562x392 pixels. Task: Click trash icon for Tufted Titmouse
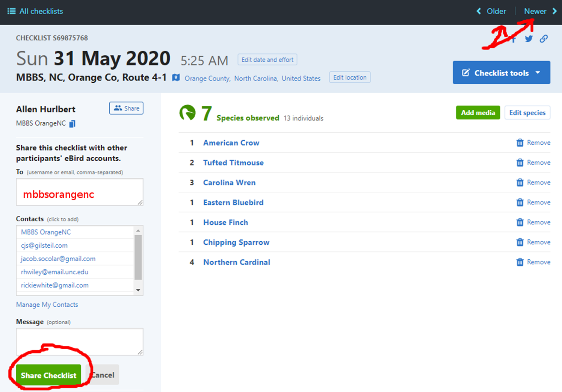pyautogui.click(x=520, y=163)
